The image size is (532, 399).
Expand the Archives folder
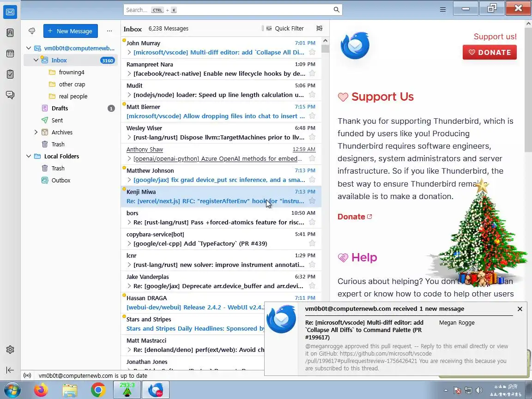coord(36,132)
